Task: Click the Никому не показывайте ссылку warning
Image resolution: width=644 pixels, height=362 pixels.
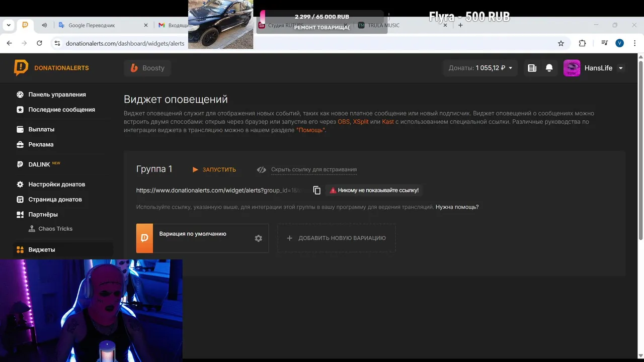Action: point(373,190)
